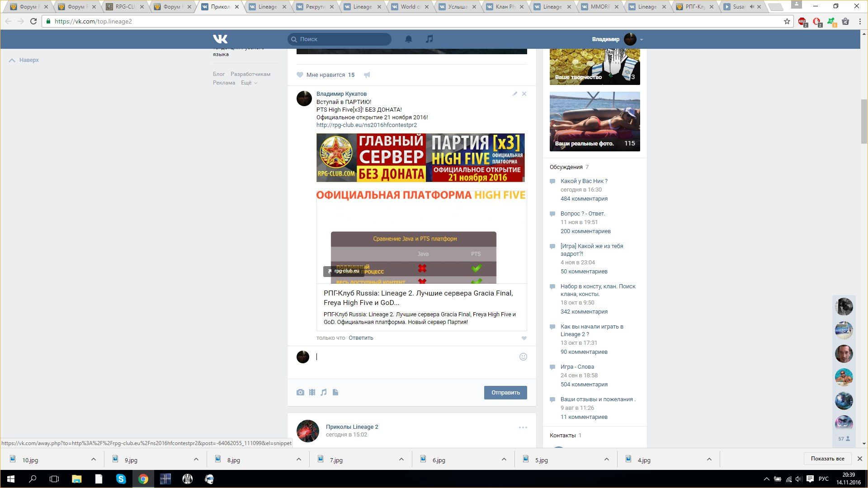Like the comment via small heart icon
The image size is (868, 488).
[x=524, y=338]
